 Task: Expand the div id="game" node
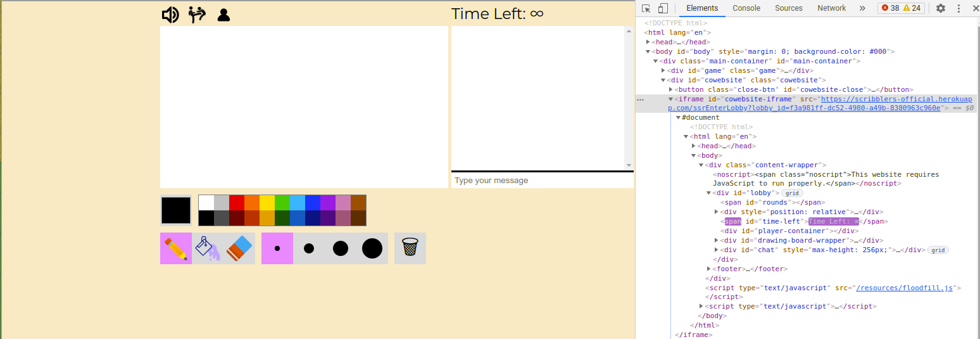(x=663, y=70)
